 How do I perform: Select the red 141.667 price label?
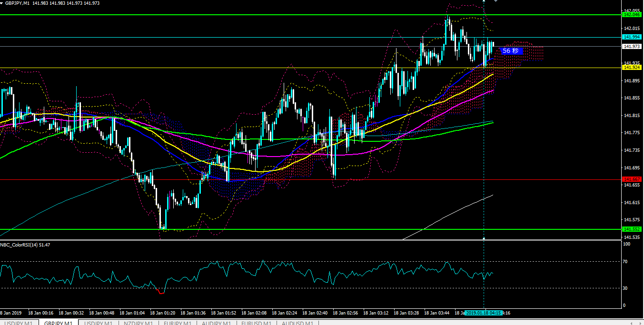pos(632,179)
